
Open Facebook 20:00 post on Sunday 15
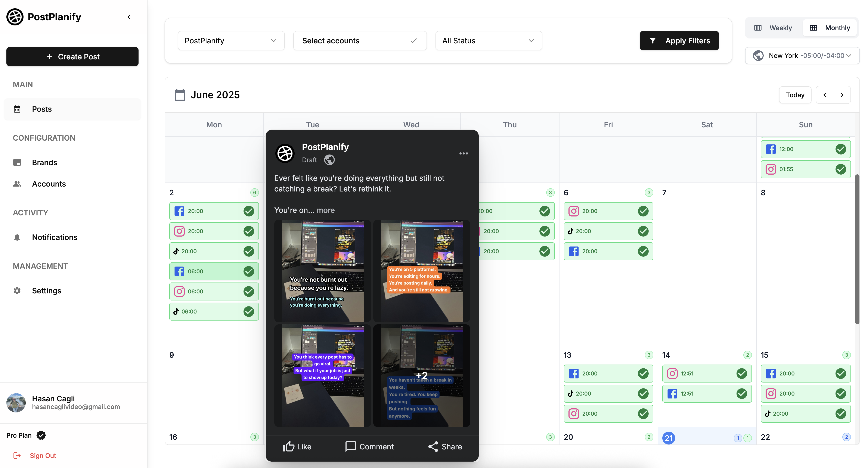click(806, 373)
